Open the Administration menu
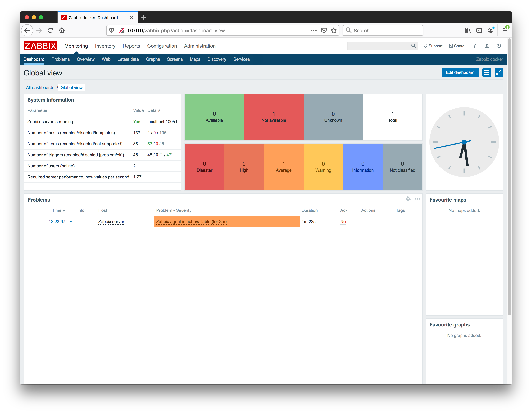Screen dimensions: 532x413 click(x=200, y=46)
